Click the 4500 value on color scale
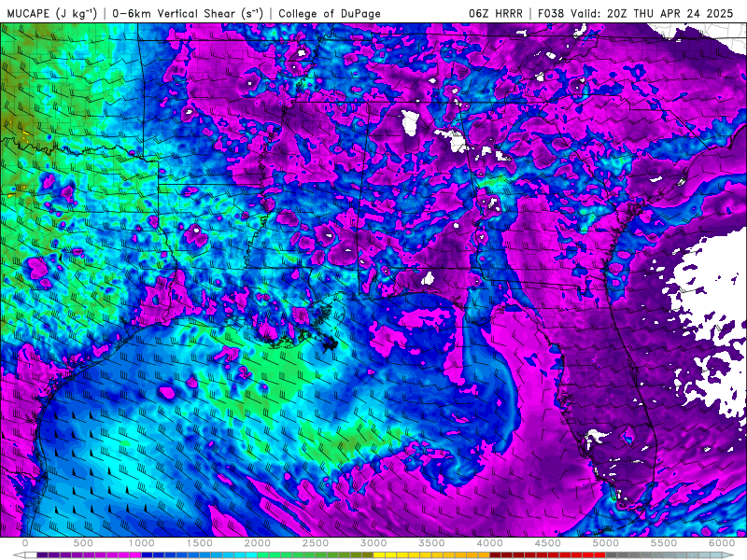747x560 pixels. (x=548, y=543)
